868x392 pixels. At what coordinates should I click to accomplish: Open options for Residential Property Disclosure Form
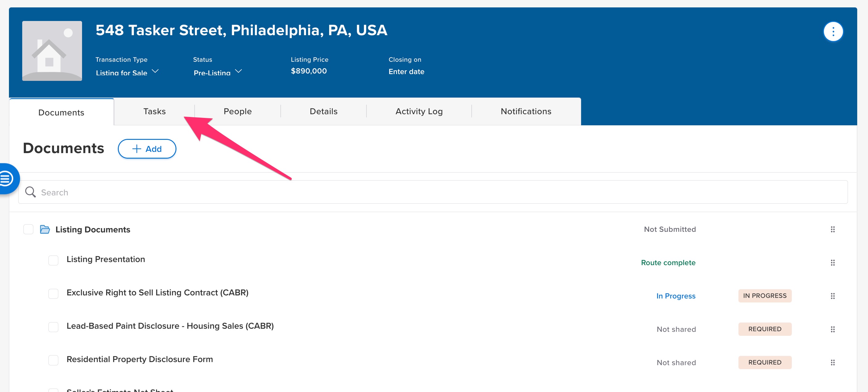(832, 363)
